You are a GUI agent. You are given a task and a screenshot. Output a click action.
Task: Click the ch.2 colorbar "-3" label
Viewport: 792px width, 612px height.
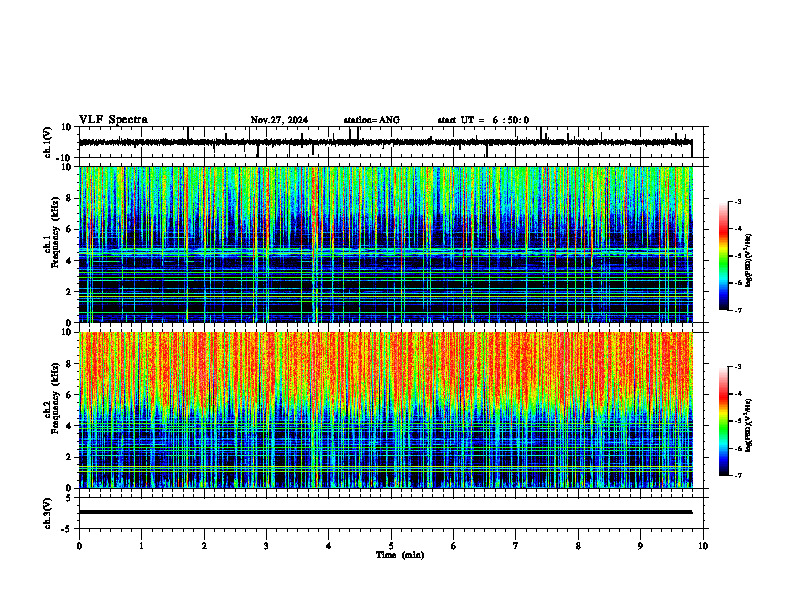[x=738, y=367]
